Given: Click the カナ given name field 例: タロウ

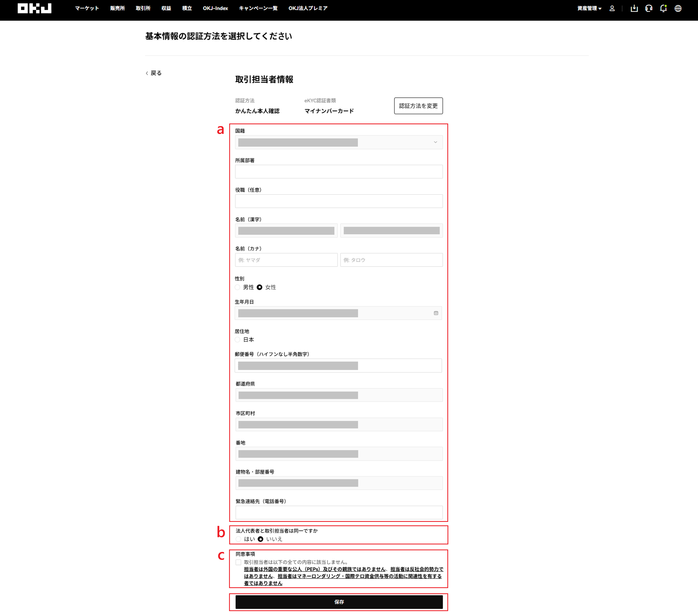Looking at the screenshot, I should tap(391, 260).
